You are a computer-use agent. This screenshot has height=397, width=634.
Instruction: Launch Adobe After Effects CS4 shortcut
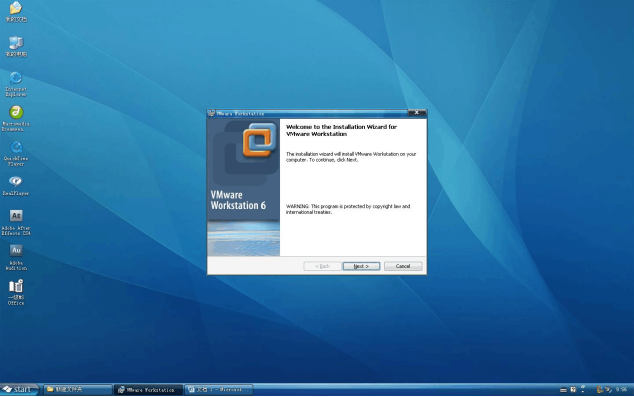[16, 222]
